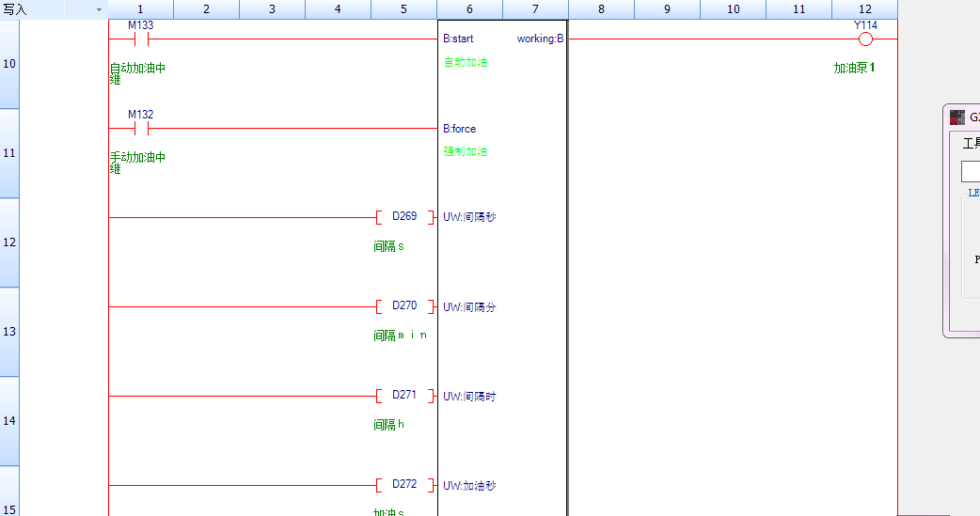Click the M133 normally-open contact

tap(141, 39)
